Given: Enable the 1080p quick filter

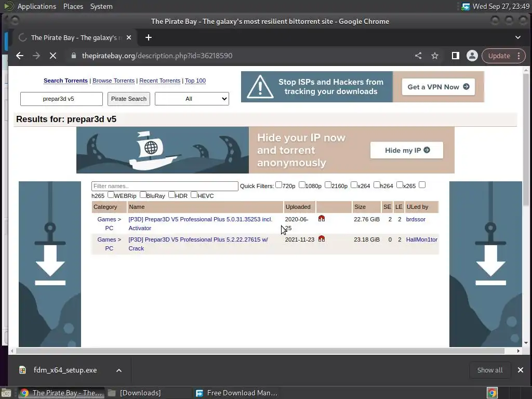Looking at the screenshot, I should [x=302, y=185].
